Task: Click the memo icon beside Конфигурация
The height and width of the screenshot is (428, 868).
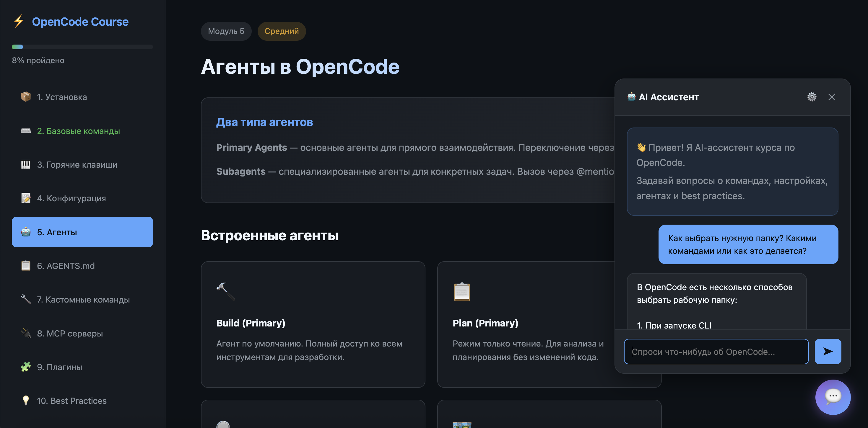Action: click(26, 198)
